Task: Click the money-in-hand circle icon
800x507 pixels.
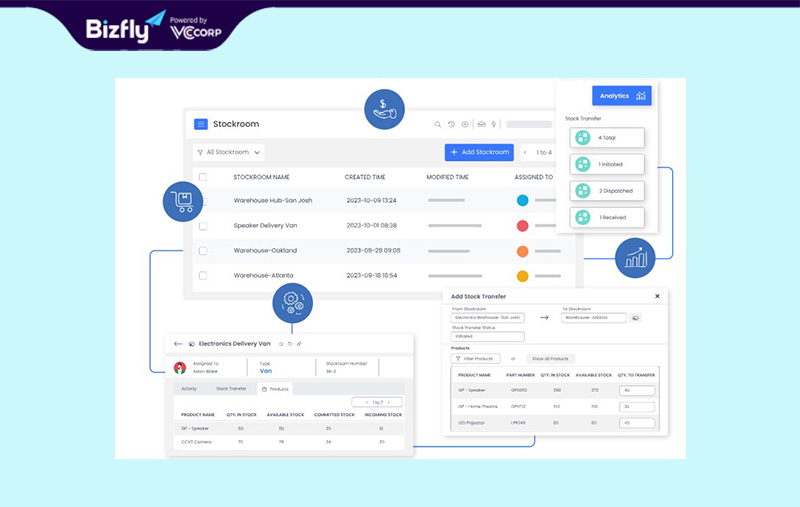Action: pos(384,108)
